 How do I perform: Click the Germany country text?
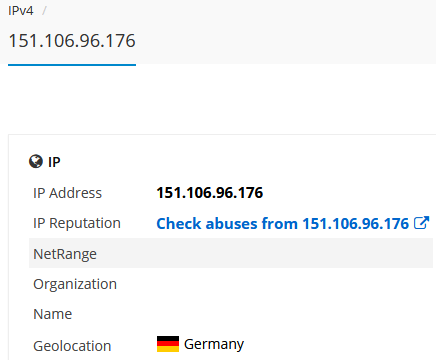tap(214, 344)
